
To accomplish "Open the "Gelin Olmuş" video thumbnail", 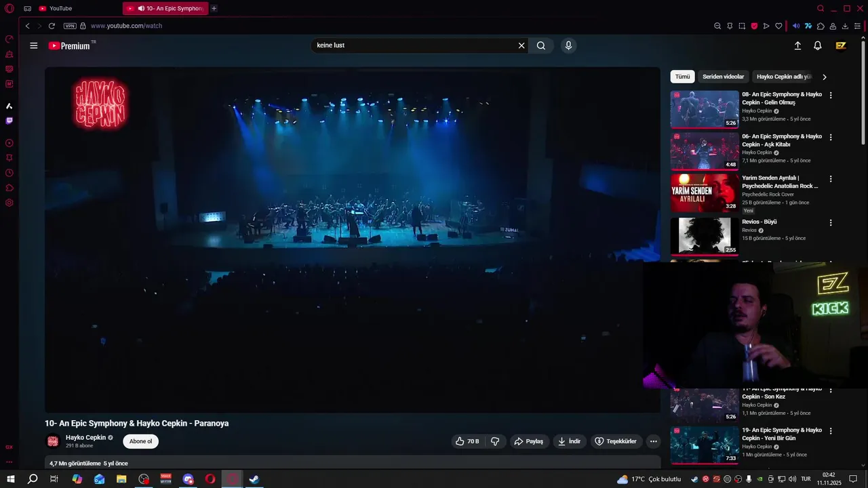I will pyautogui.click(x=705, y=109).
